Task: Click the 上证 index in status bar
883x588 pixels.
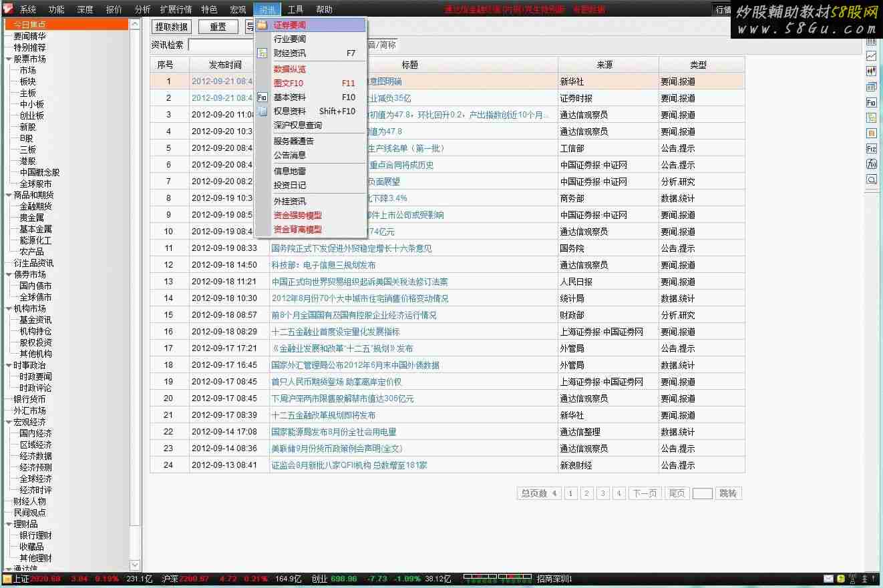Action: pos(21,579)
